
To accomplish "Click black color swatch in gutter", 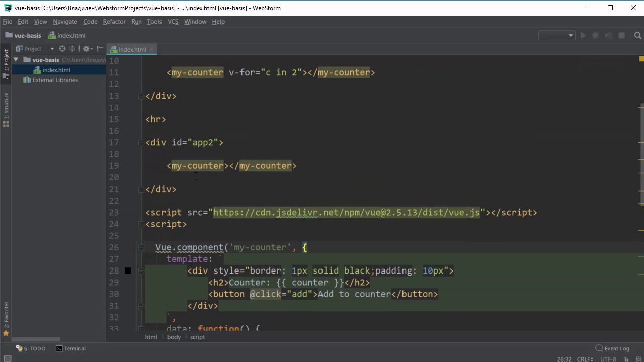I will tap(128, 271).
